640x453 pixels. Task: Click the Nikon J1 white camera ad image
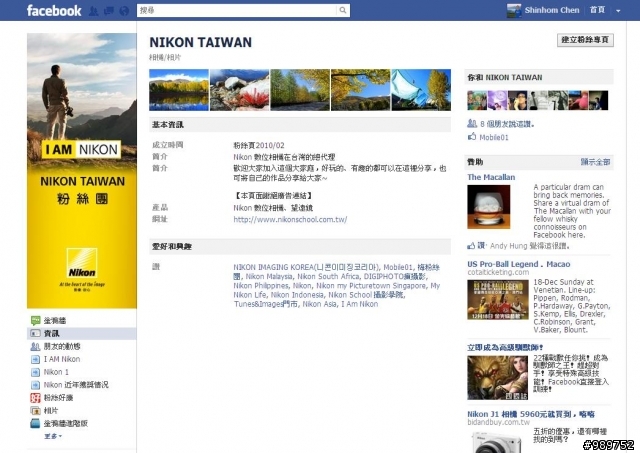tap(498, 442)
